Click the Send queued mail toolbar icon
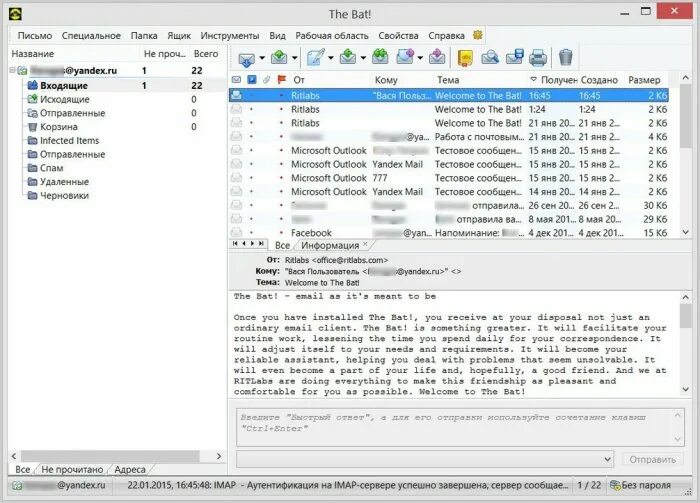This screenshot has height=503, width=700. coord(279,57)
